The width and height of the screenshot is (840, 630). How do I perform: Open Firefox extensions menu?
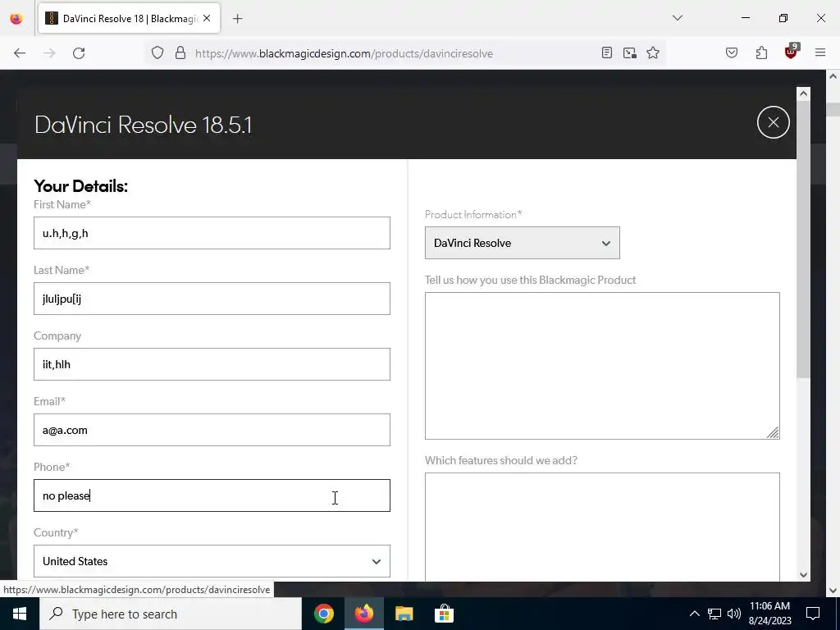tap(761, 53)
